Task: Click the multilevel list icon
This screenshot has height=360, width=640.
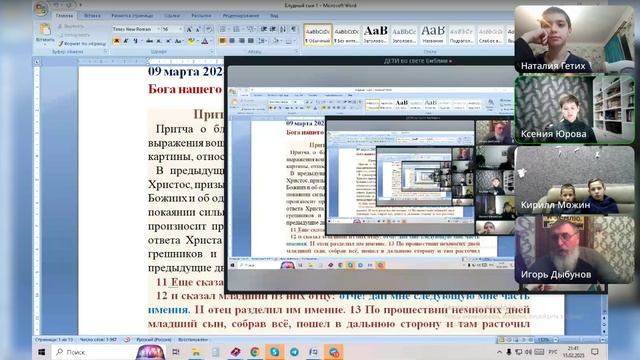Action: point(250,29)
